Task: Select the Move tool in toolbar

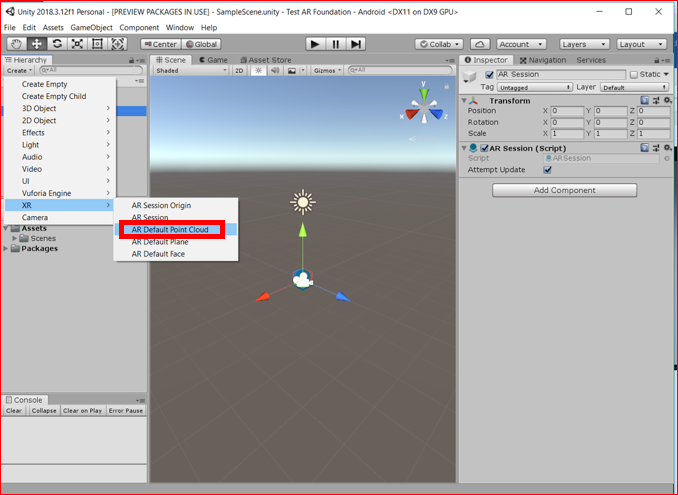Action: pyautogui.click(x=37, y=44)
